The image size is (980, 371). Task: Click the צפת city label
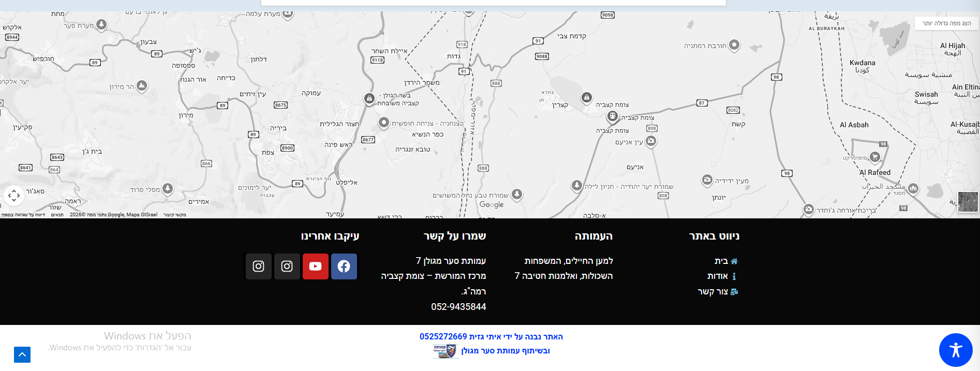(268, 153)
